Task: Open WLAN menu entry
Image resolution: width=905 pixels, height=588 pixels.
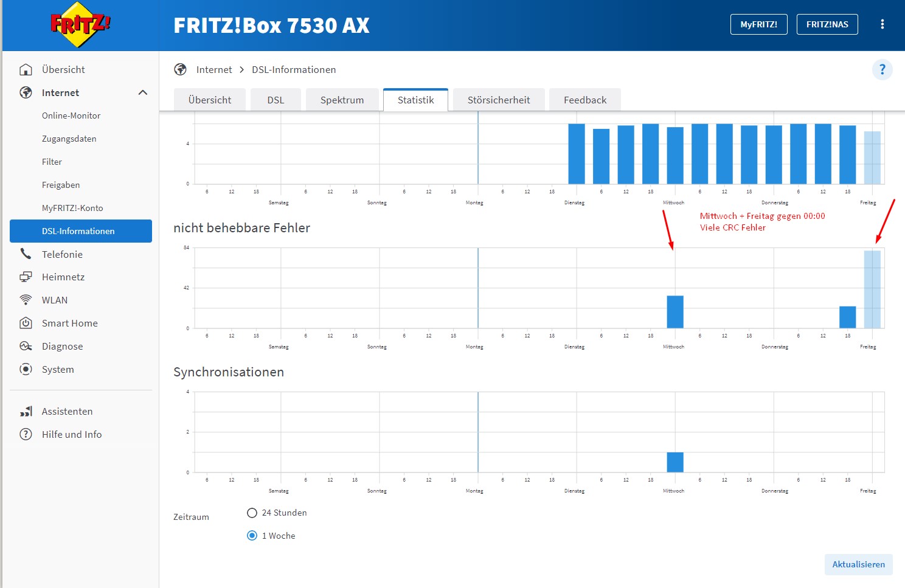Action: 55,300
